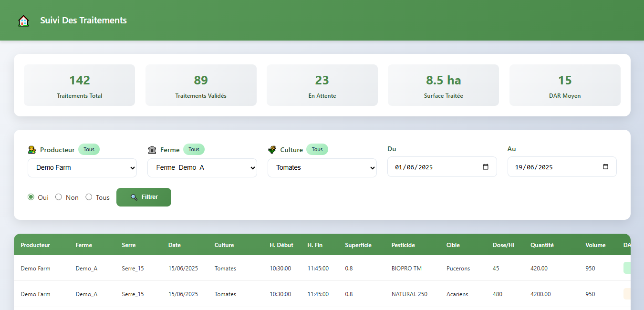Click the dose value 480
The image size is (644, 310).
[498, 294]
